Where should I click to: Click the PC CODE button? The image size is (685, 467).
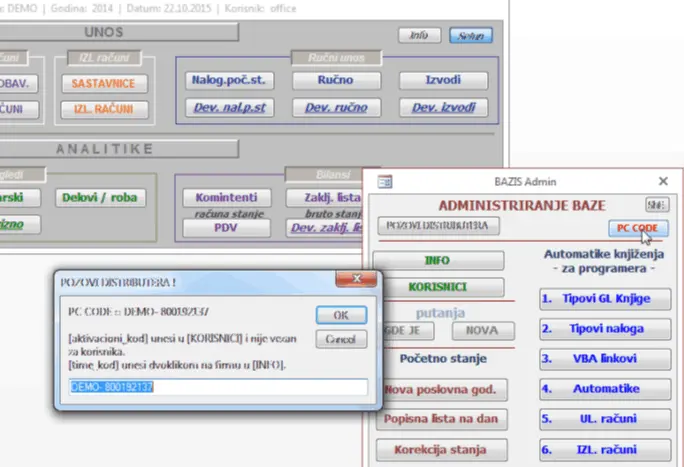coord(637,228)
